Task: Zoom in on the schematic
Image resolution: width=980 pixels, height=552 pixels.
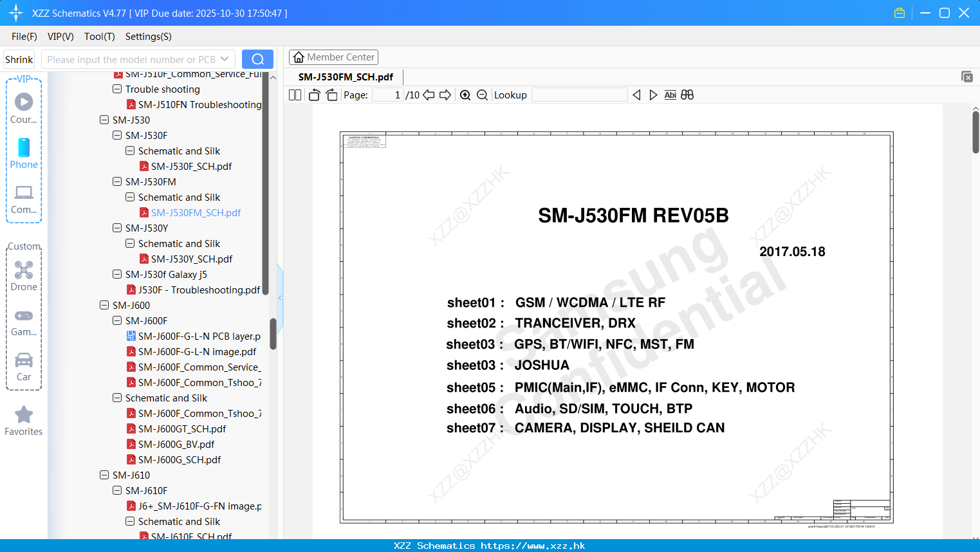Action: point(465,95)
